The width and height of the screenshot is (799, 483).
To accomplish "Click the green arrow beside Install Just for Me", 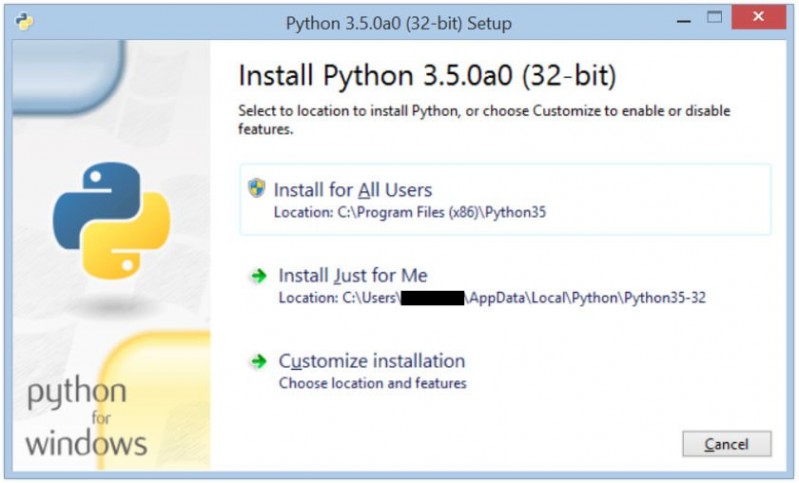I will pyautogui.click(x=260, y=276).
